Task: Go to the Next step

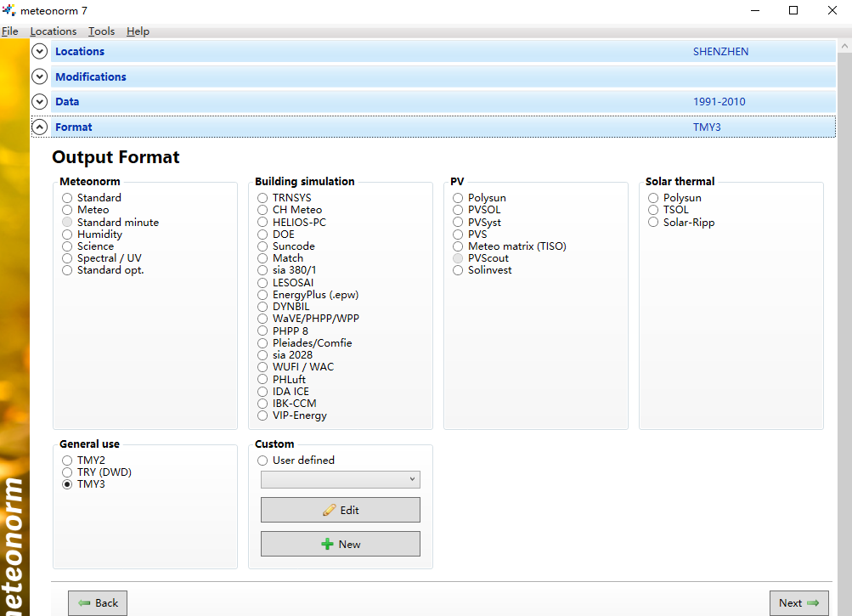Action: pos(798,603)
